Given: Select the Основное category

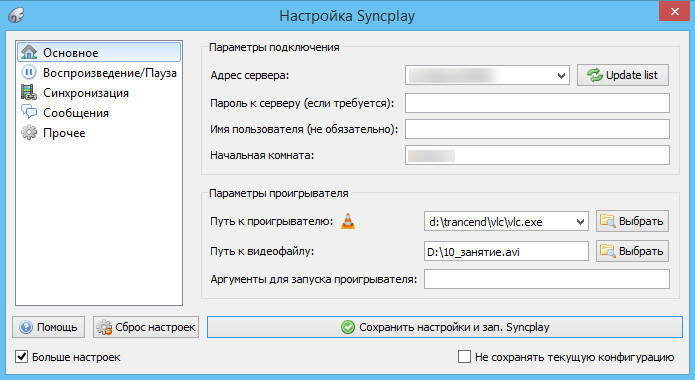Looking at the screenshot, I should [x=99, y=52].
